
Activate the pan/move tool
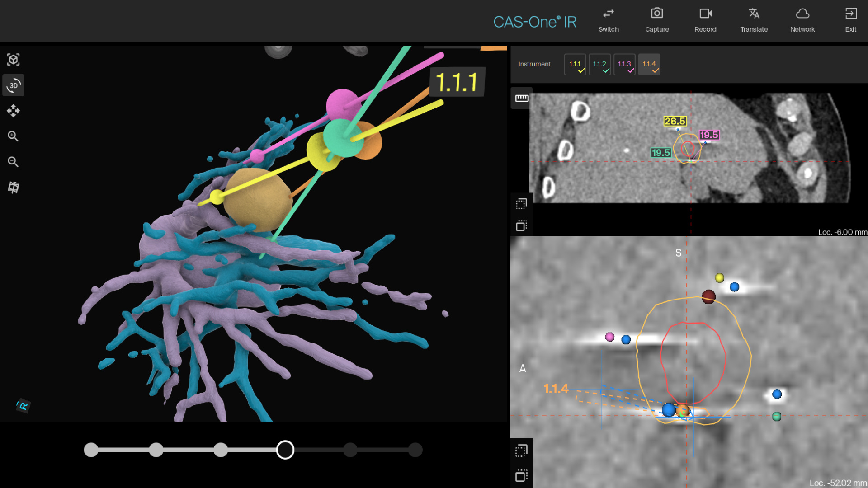14,111
